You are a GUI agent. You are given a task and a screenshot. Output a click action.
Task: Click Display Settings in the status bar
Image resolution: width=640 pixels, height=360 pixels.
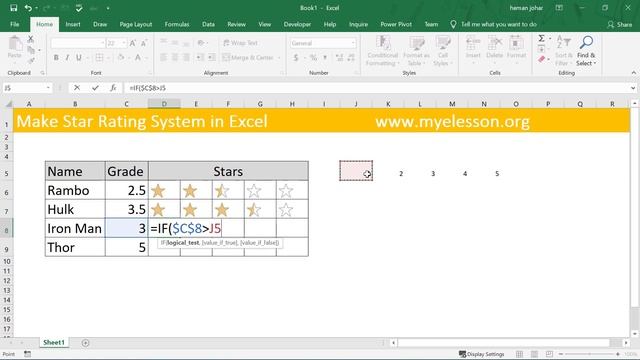click(x=482, y=354)
